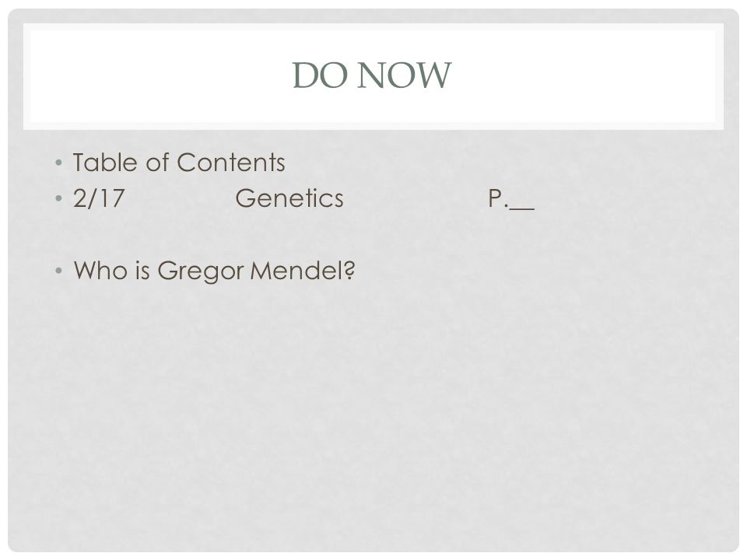Click the word Table
The height and width of the screenshot is (560, 747).
click(x=105, y=162)
